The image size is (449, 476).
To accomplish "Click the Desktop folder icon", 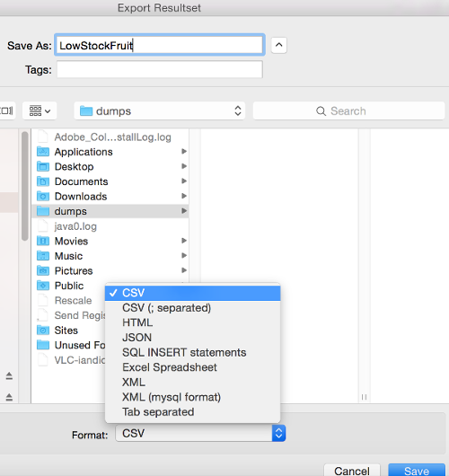I will [x=43, y=167].
